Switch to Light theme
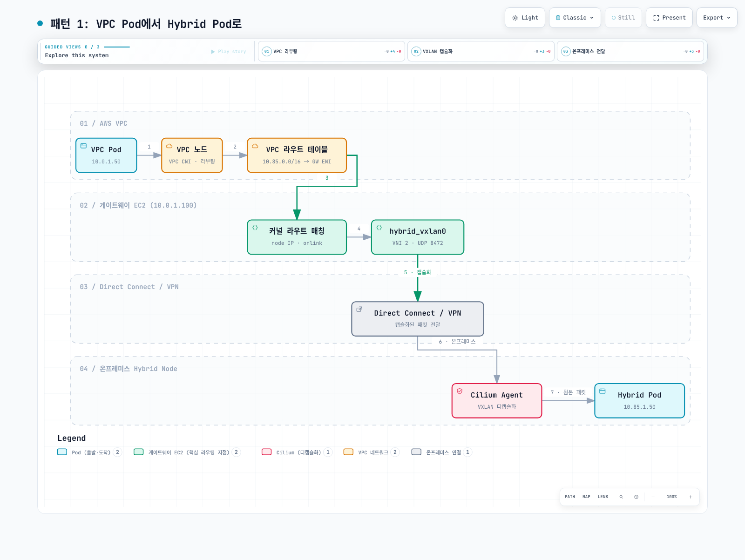The height and width of the screenshot is (560, 745). [x=525, y=18]
